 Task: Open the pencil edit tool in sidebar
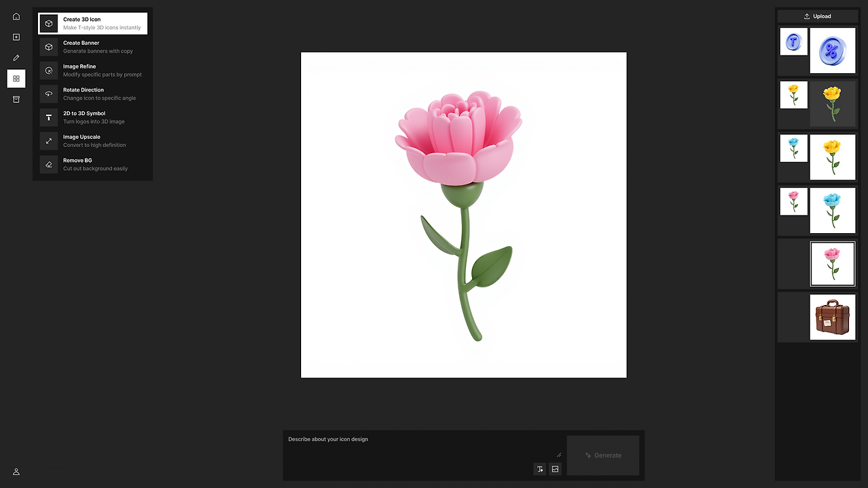(16, 58)
